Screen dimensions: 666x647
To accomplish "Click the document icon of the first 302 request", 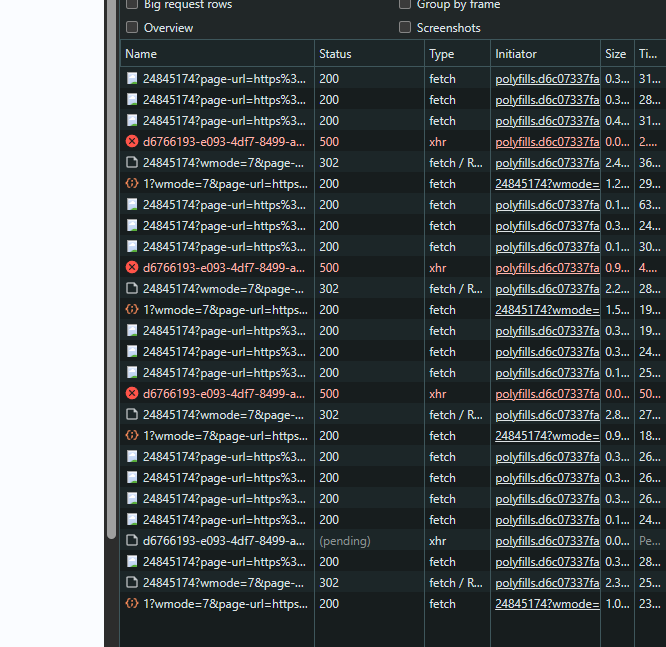I will tap(132, 162).
